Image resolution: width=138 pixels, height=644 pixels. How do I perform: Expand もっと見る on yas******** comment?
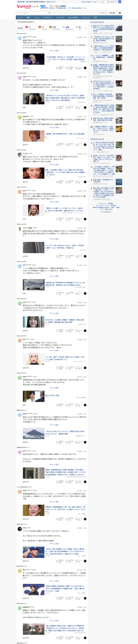click(54, 314)
